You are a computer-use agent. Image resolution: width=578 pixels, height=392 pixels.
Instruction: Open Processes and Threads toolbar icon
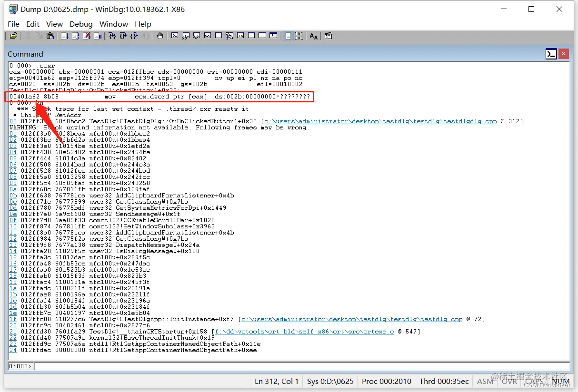(262, 36)
